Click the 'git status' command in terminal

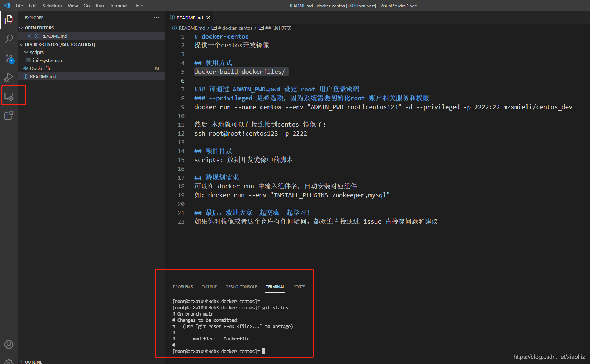pyautogui.click(x=275, y=308)
